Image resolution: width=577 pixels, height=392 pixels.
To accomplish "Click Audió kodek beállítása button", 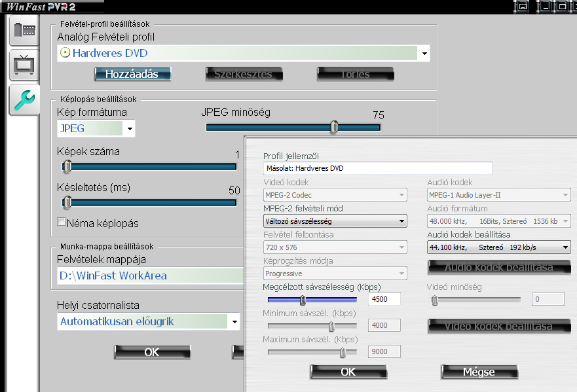I will pos(499,268).
